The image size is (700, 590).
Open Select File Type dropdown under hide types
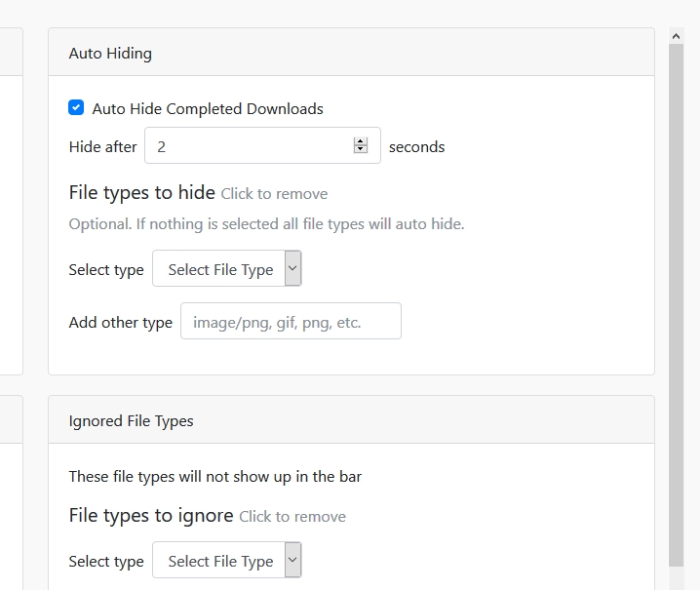[219, 269]
